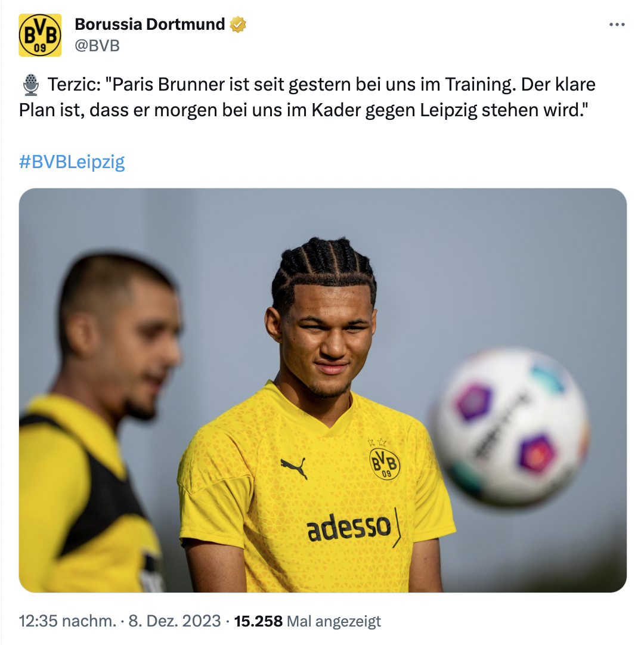Screen dimensions: 644x645
Task: Open the @BVB handle link
Action: tap(97, 46)
